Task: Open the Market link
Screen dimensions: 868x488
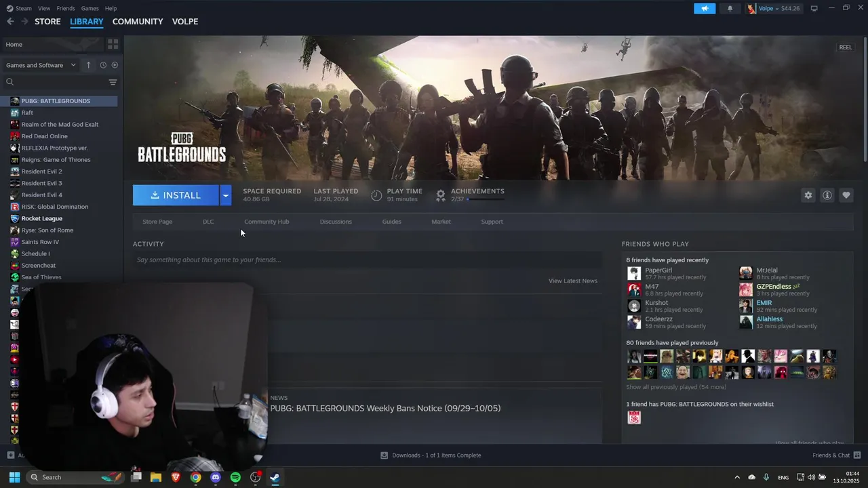Action: tap(441, 222)
